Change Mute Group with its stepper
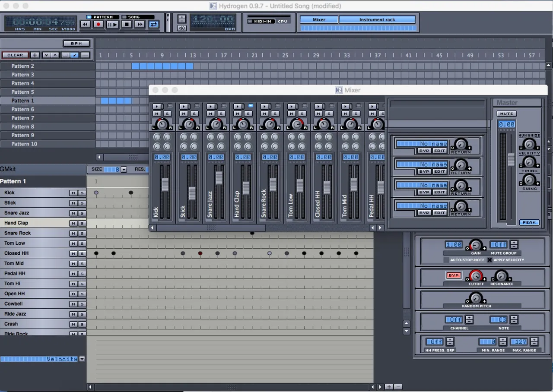The image size is (553, 392). tap(514, 244)
